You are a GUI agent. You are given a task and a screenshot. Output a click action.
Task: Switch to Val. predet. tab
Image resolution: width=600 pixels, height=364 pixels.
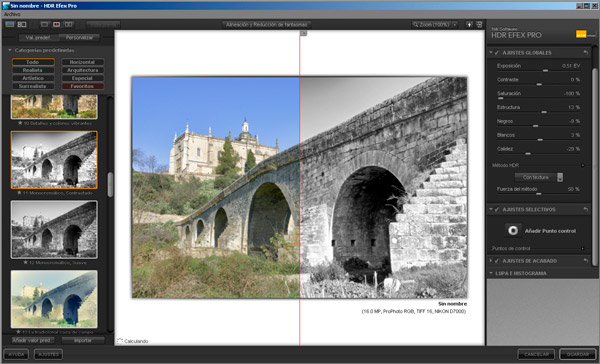point(38,38)
